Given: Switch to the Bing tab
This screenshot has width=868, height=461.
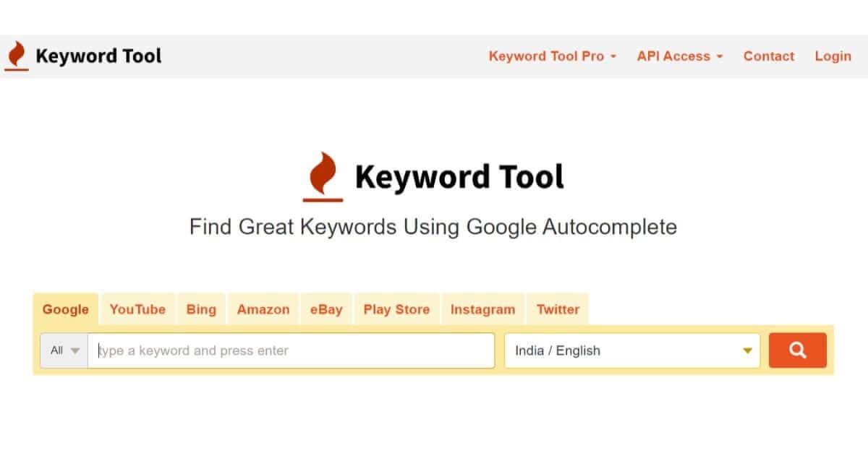Looking at the screenshot, I should point(201,309).
